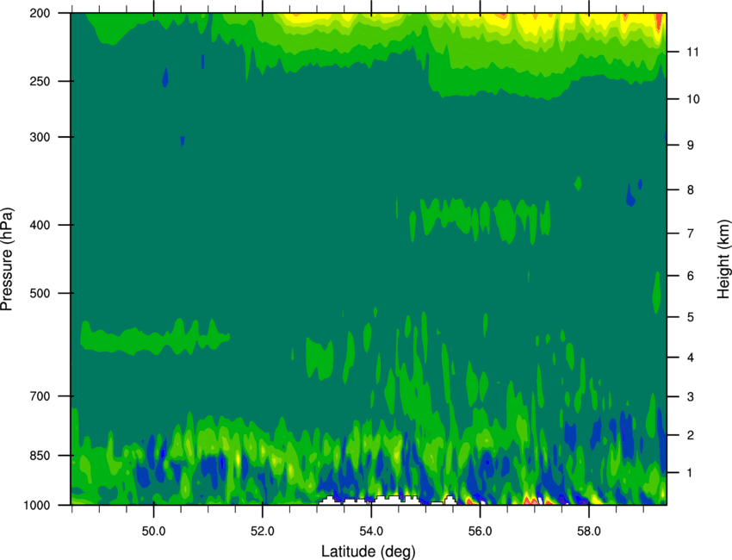The height and width of the screenshot is (560, 732).
Task: Click the 250 pressure tick label
Action: (x=40, y=81)
